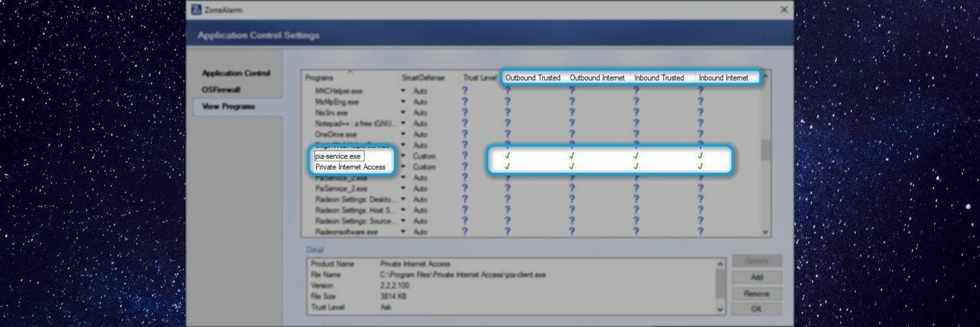
Task: Open SmartDefense dropdown for MsMpEng.exe
Action: [x=404, y=102]
